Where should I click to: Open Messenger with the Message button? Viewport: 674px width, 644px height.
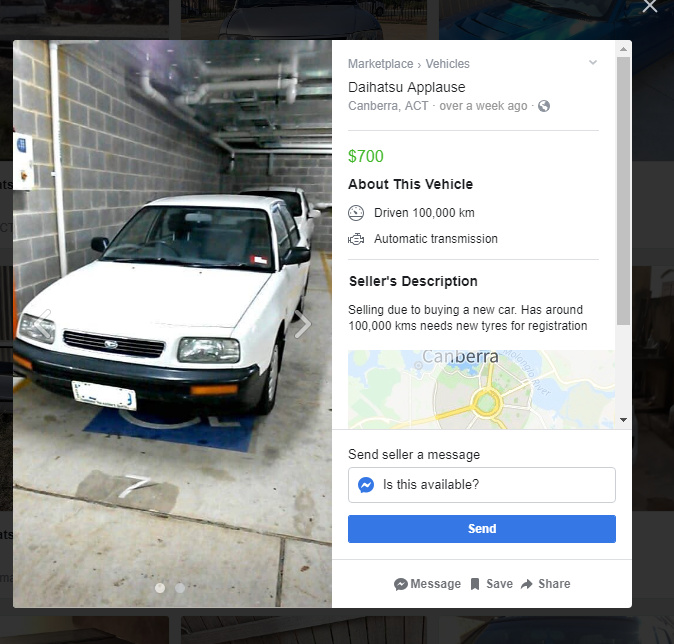tap(427, 584)
